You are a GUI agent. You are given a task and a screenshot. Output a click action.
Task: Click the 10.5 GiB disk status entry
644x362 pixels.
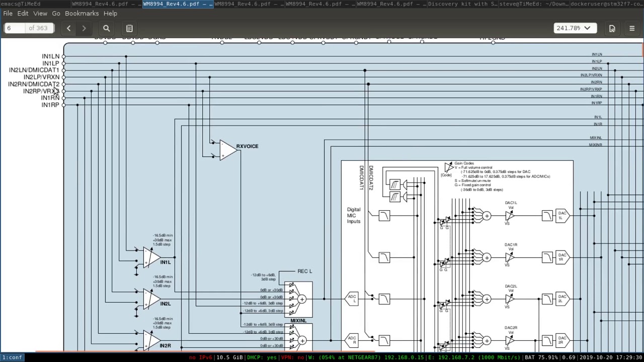click(x=230, y=357)
